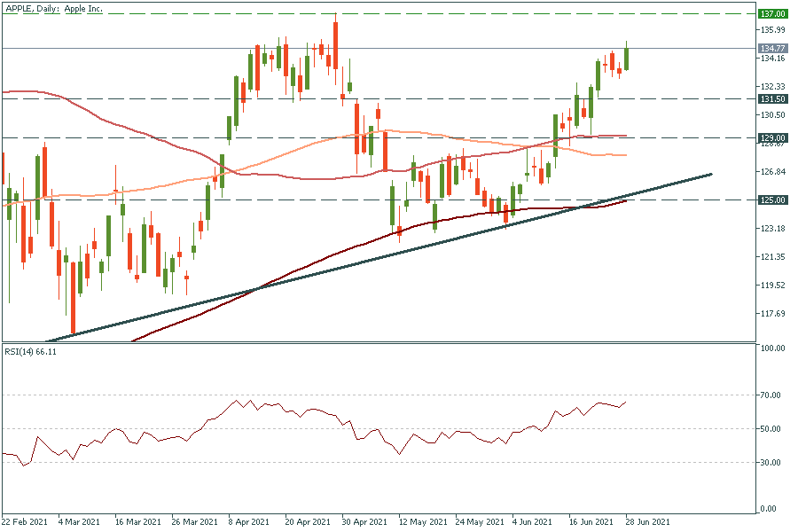The image size is (798, 532).
Task: Select the dark rising trendline's right end
Action: 710,175
